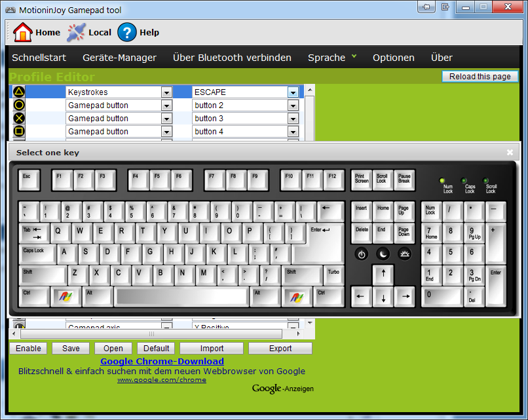The height and width of the screenshot is (420, 528).
Task: Click the Local plug icon
Action: pos(77,32)
